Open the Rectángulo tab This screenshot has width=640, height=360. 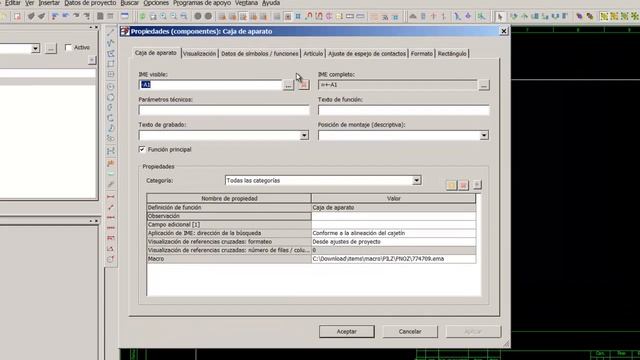click(x=452, y=53)
